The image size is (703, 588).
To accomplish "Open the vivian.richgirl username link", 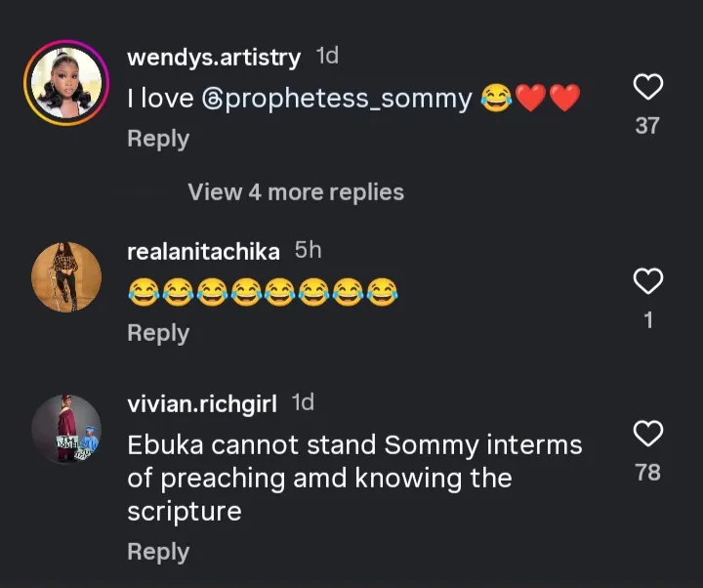I will click(202, 403).
